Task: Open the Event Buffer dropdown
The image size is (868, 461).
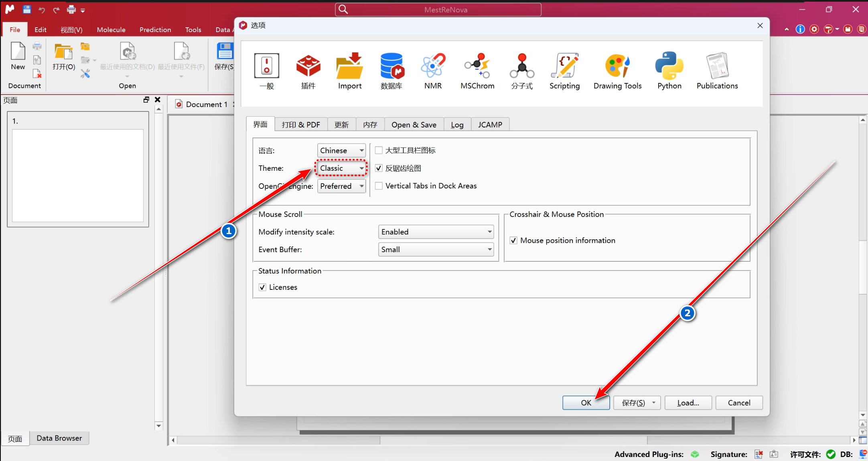Action: pos(436,249)
